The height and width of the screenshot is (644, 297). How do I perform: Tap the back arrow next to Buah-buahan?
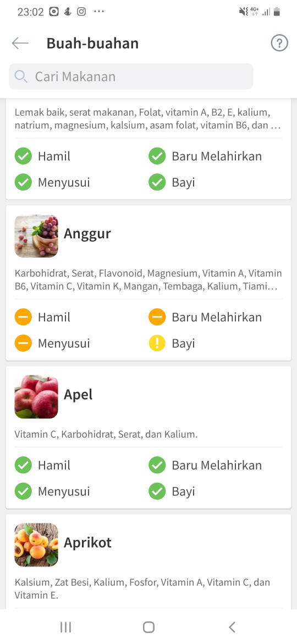click(x=20, y=43)
